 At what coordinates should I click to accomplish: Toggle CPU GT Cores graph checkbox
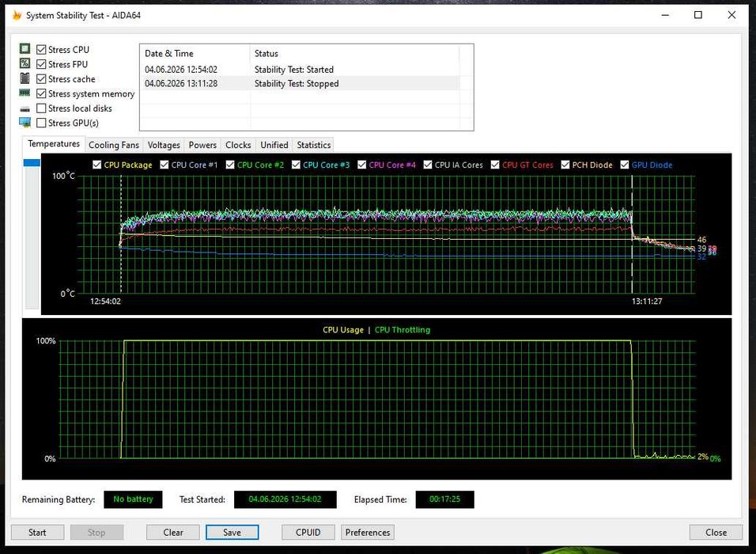point(495,165)
